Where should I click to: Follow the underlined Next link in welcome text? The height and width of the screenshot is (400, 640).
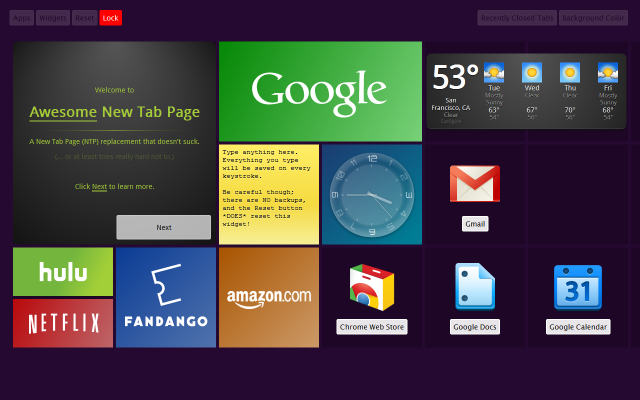pyautogui.click(x=99, y=187)
